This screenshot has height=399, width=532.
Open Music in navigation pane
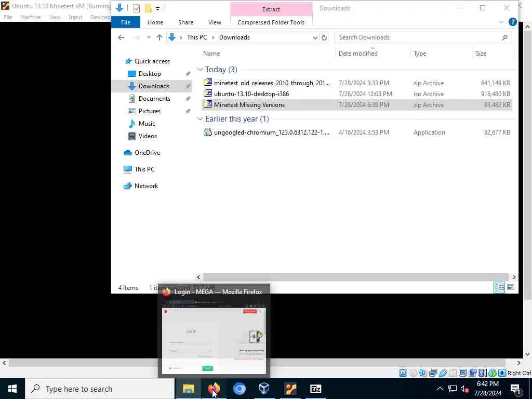point(147,124)
